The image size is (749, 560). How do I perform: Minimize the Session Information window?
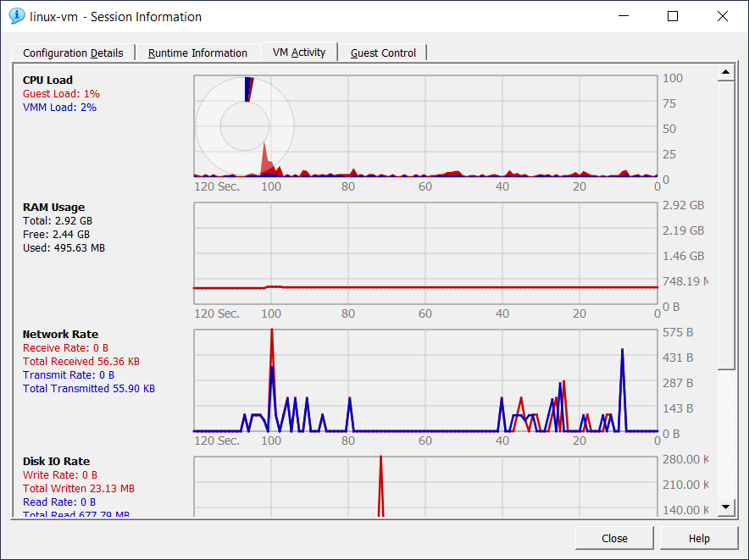[624, 16]
